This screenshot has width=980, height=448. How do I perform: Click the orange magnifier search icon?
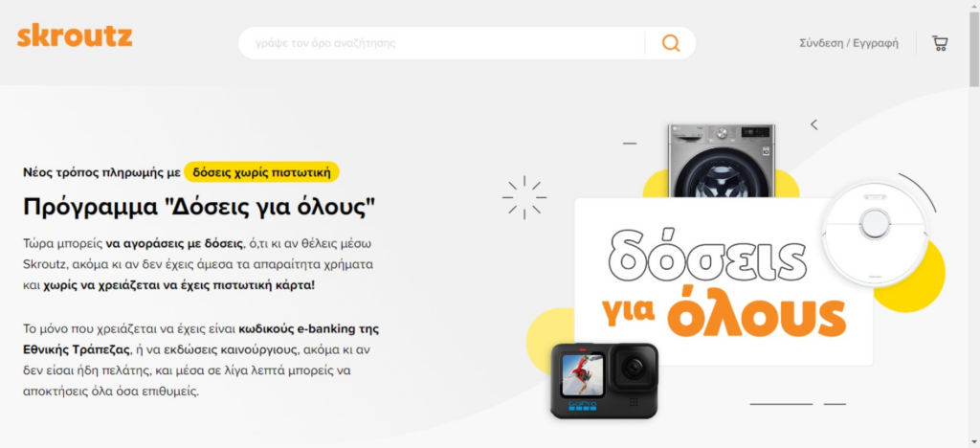tap(671, 43)
